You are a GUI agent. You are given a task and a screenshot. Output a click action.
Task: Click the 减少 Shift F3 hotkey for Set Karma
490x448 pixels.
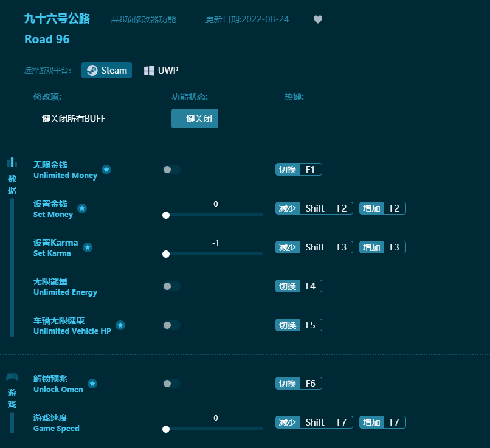(x=314, y=247)
